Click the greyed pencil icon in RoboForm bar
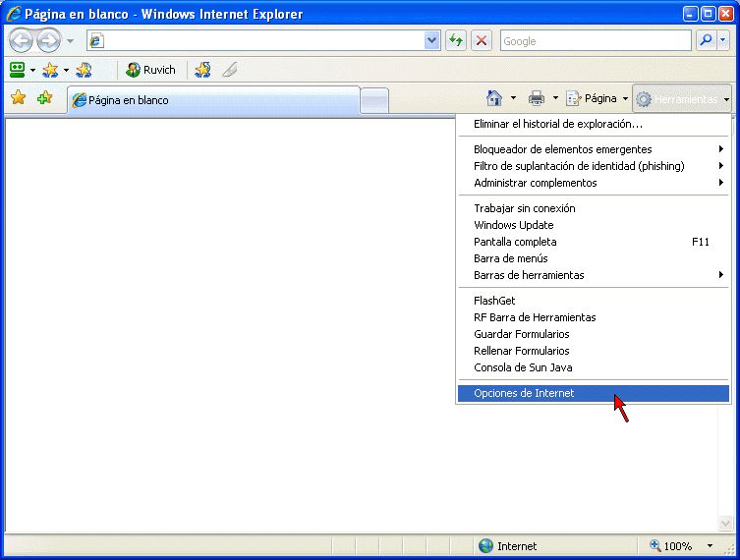Screen dimensions: 740x560 [230, 70]
